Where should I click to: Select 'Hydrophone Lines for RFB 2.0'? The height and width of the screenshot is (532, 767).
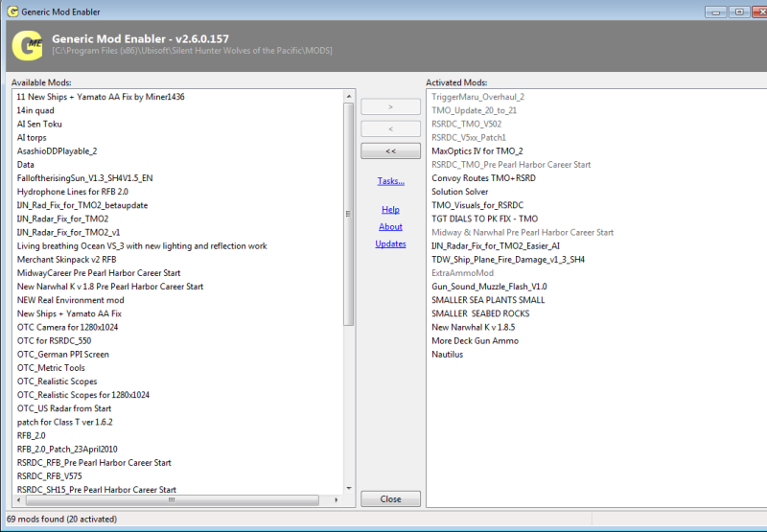73,192
